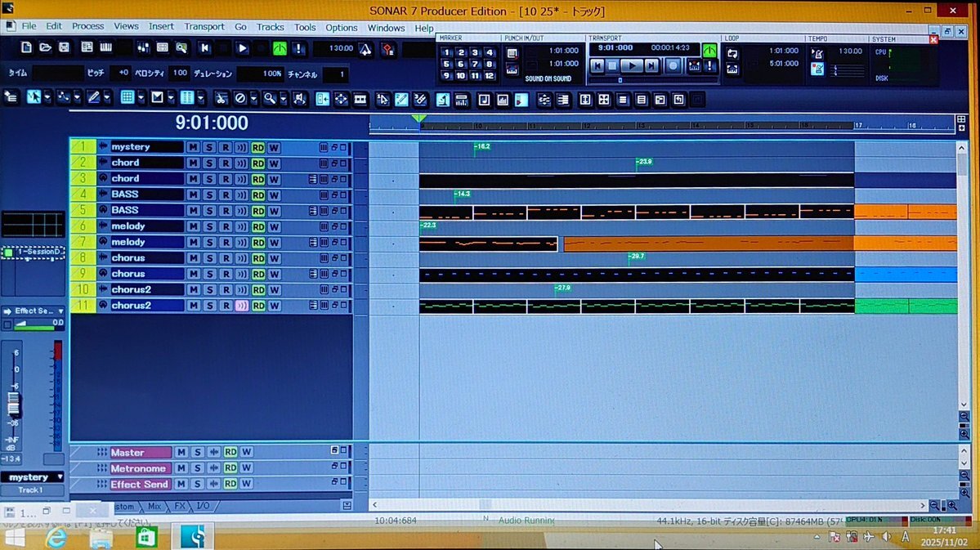Click the Windows Start button
The image size is (980, 550).
click(15, 538)
